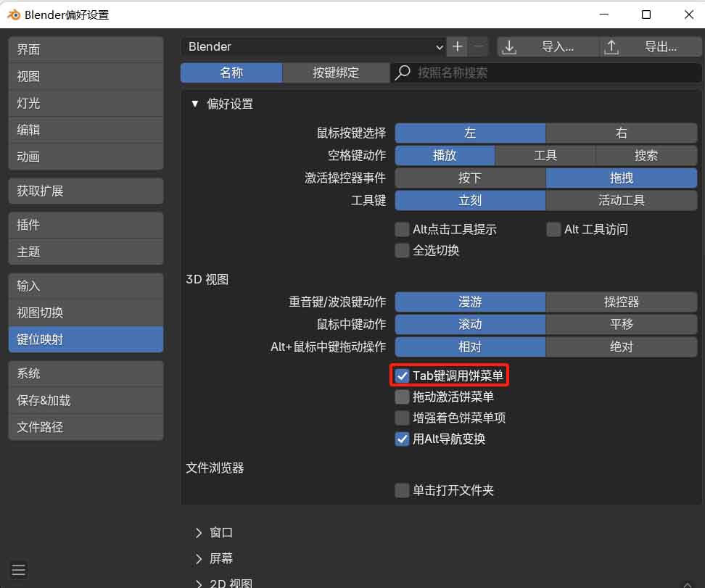Viewport: 705px width, 588px height.
Task: Enable 增强着色饼菜单项 checkbox
Action: coord(402,418)
